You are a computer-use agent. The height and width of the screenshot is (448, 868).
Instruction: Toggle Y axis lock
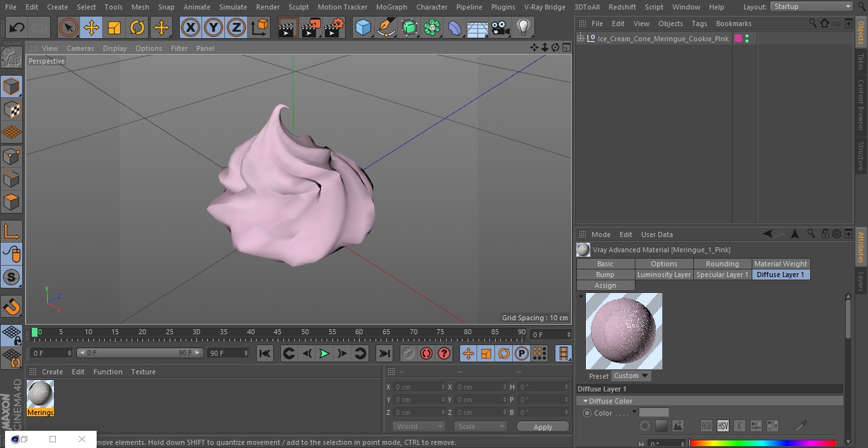coord(214,28)
